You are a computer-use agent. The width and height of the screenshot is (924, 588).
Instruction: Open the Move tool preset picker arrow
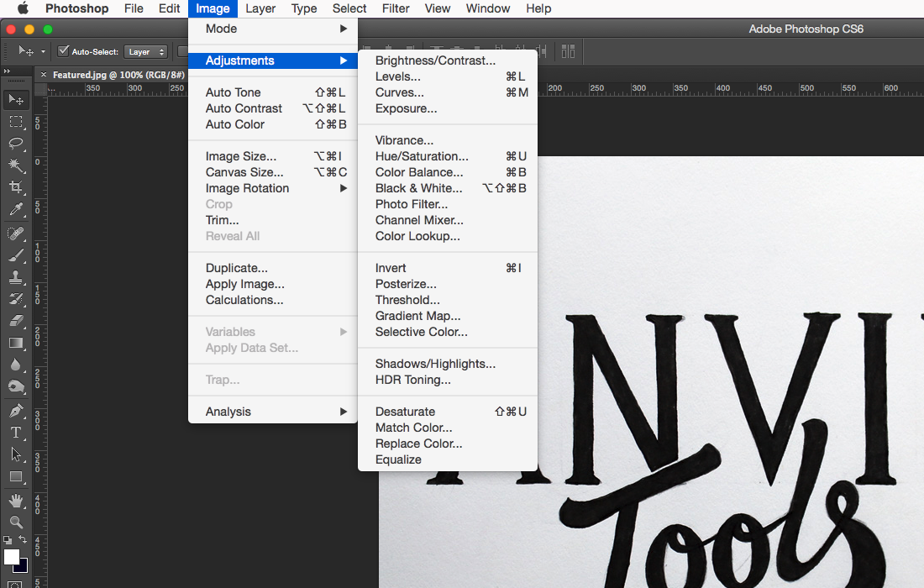[x=43, y=52]
